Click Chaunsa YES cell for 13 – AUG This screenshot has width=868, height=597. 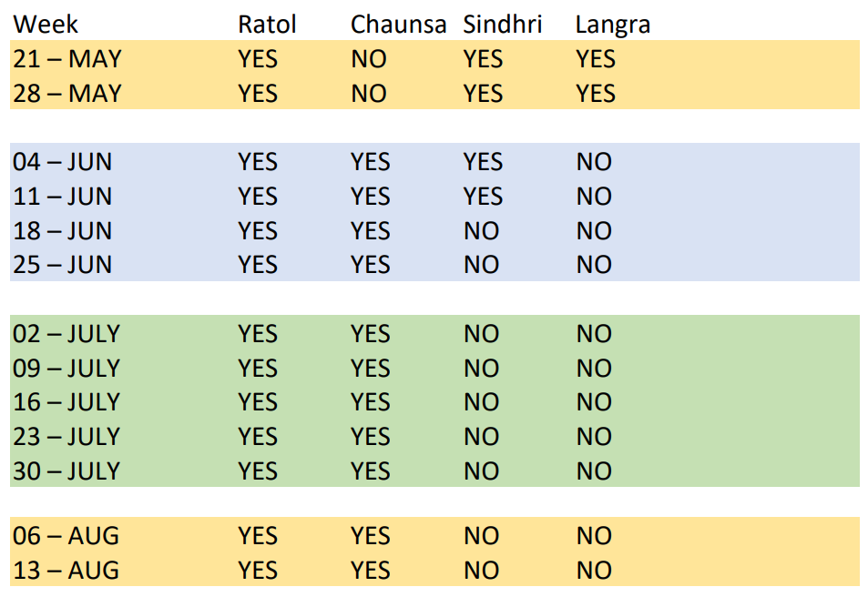point(370,571)
